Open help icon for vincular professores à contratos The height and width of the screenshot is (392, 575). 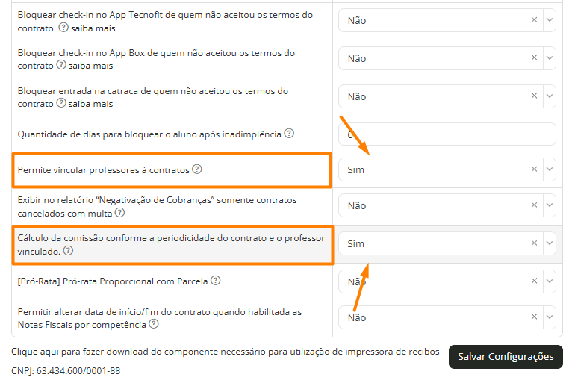(197, 169)
